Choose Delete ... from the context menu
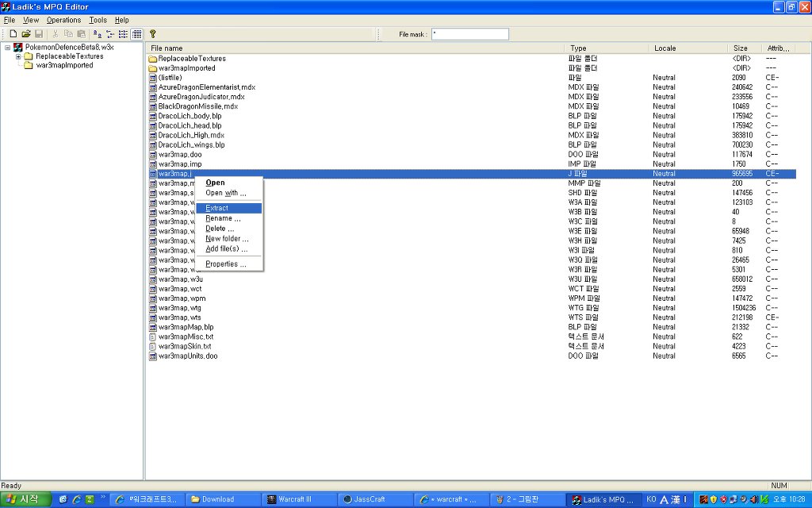This screenshot has height=508, width=812. tap(229, 229)
